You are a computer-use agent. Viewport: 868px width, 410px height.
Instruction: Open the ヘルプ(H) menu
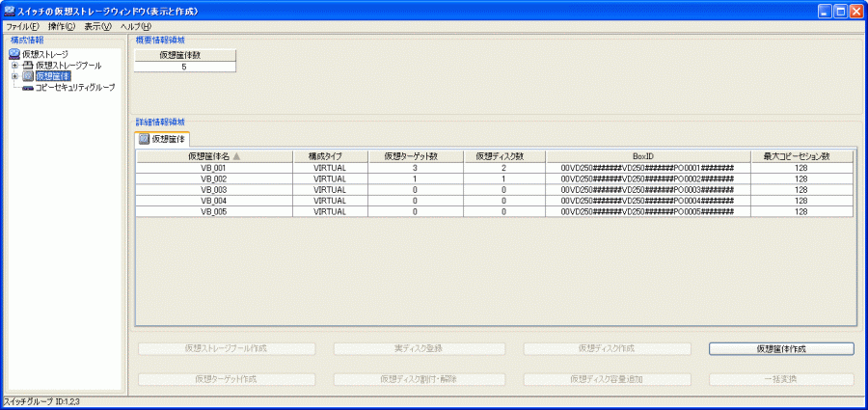[135, 26]
